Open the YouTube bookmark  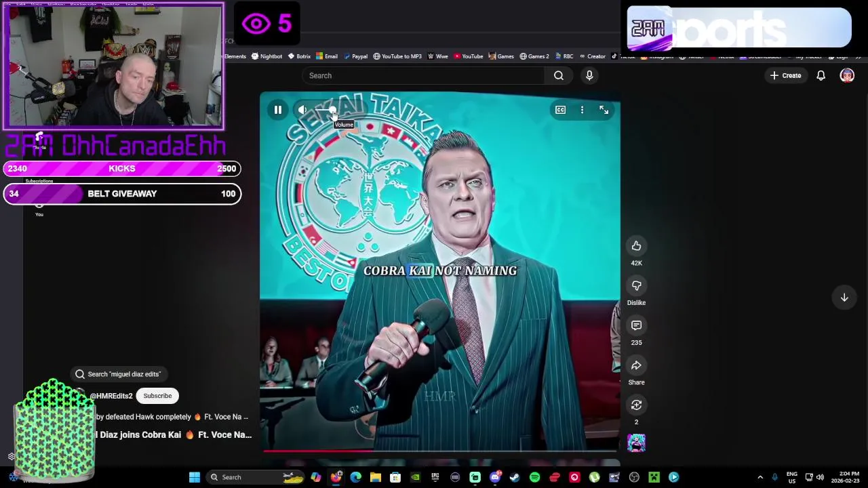[469, 56]
